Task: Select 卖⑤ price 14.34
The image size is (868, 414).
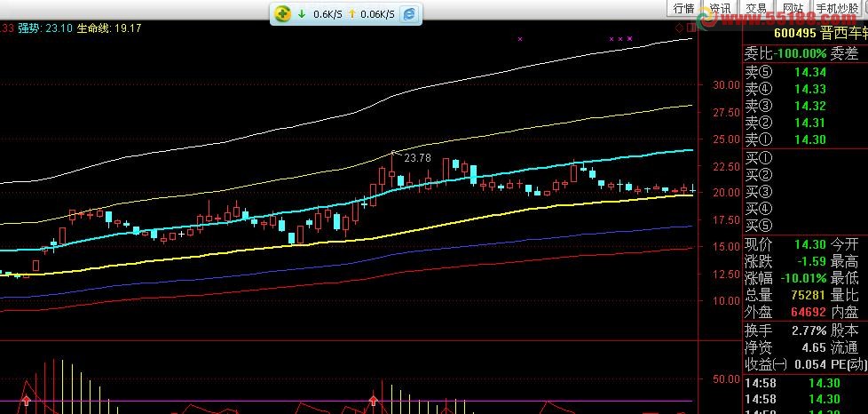Action: coord(810,72)
